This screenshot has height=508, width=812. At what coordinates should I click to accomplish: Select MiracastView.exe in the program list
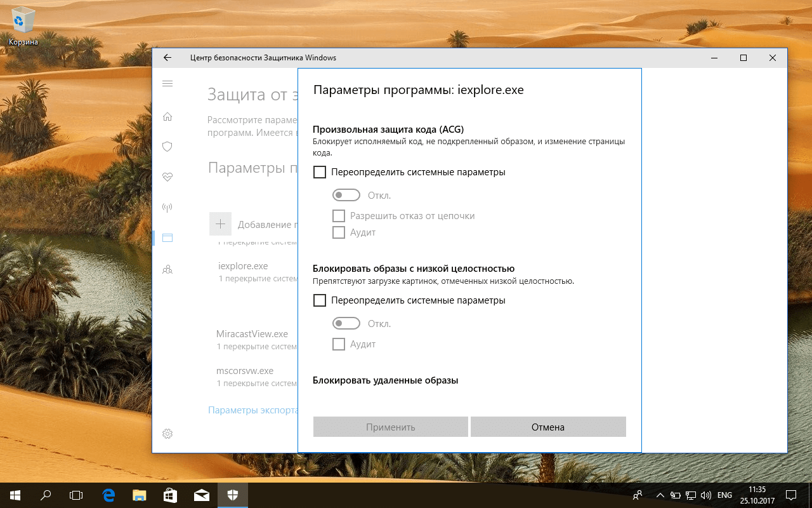click(x=252, y=334)
